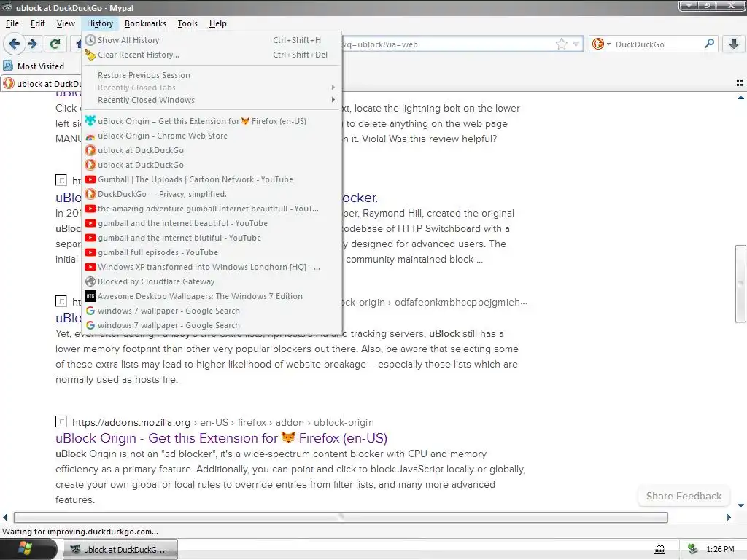Expand Recently Closed Tabs submenu arrow
Screen dimensions: 747x560
point(333,87)
